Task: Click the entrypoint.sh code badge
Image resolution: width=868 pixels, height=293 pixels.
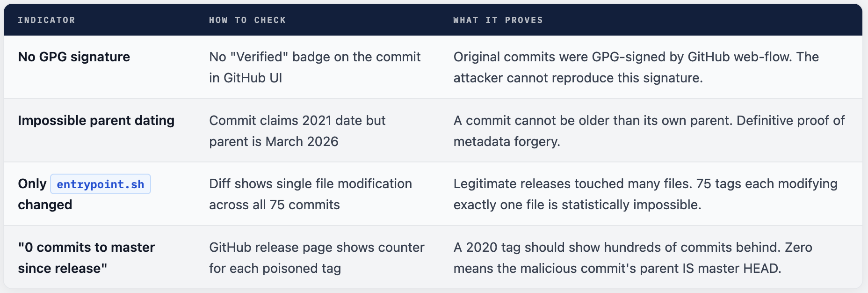Action: 100,184
